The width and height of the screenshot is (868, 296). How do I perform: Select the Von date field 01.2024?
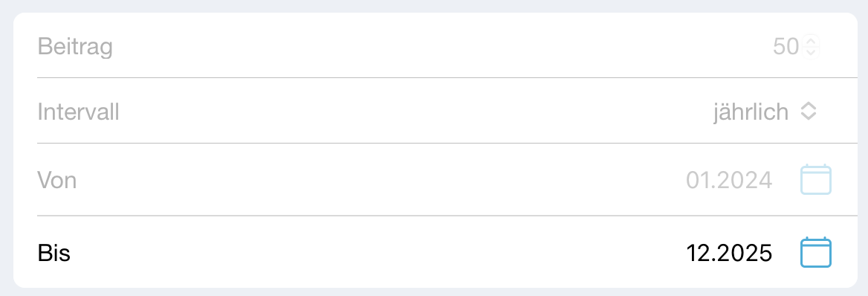click(729, 180)
